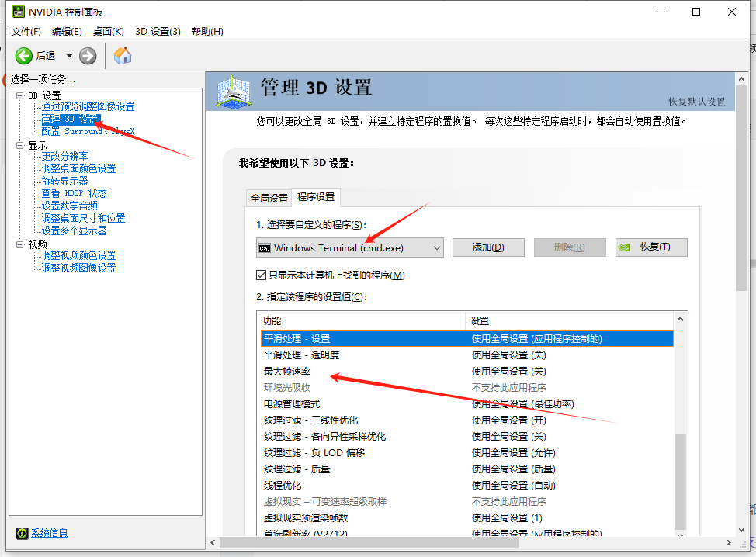Open the 桌面(K) menu

click(108, 32)
